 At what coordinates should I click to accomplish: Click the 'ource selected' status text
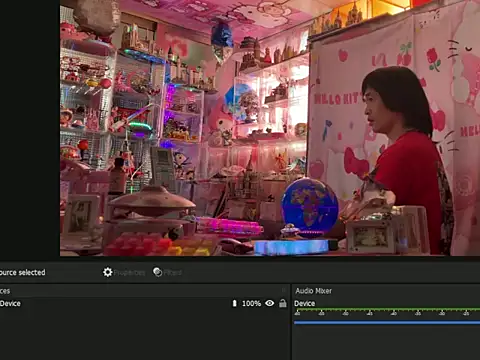23,272
